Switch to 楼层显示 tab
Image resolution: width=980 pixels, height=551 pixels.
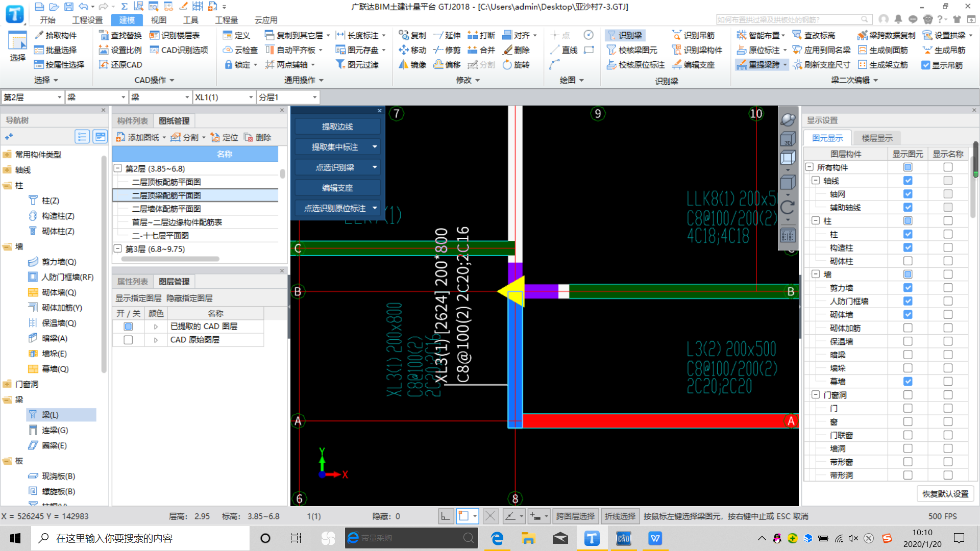click(877, 138)
